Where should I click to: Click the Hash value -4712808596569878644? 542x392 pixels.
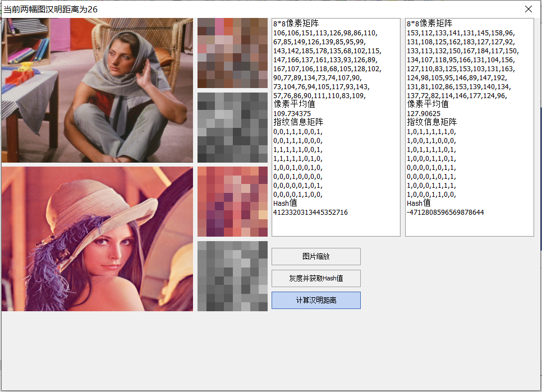tap(445, 213)
